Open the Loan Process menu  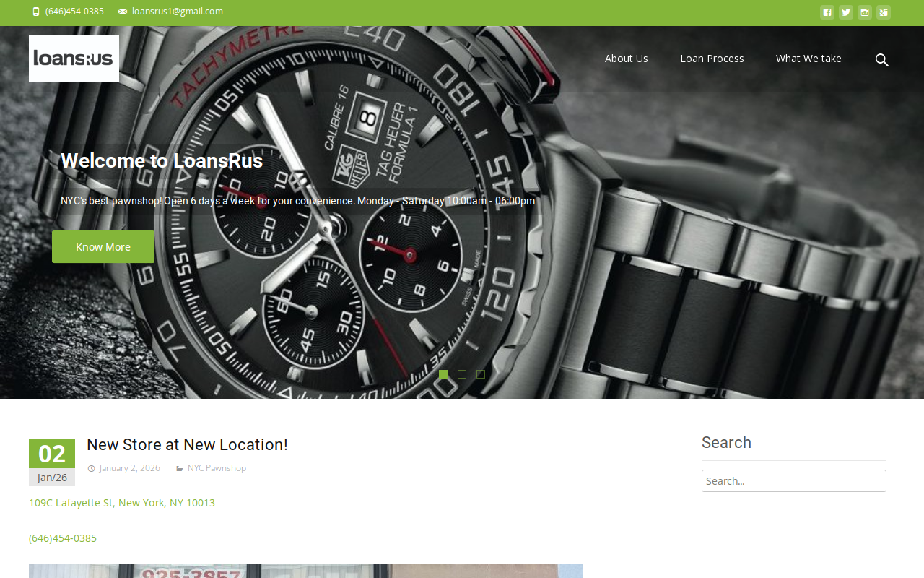[x=712, y=59]
